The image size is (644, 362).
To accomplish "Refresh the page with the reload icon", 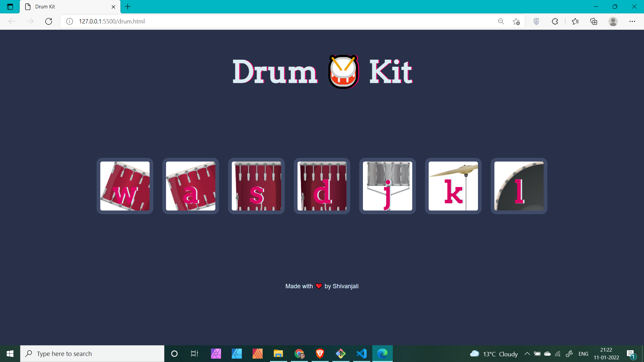I will (x=49, y=21).
